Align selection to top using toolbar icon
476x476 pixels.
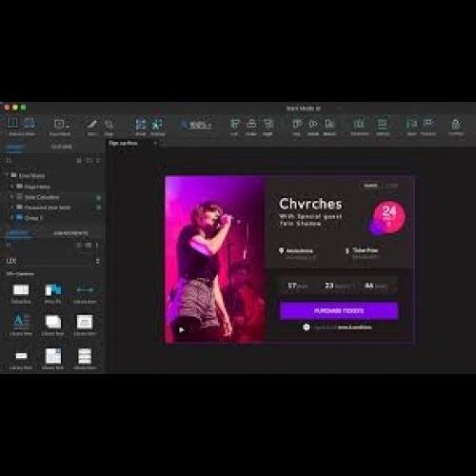[297, 124]
